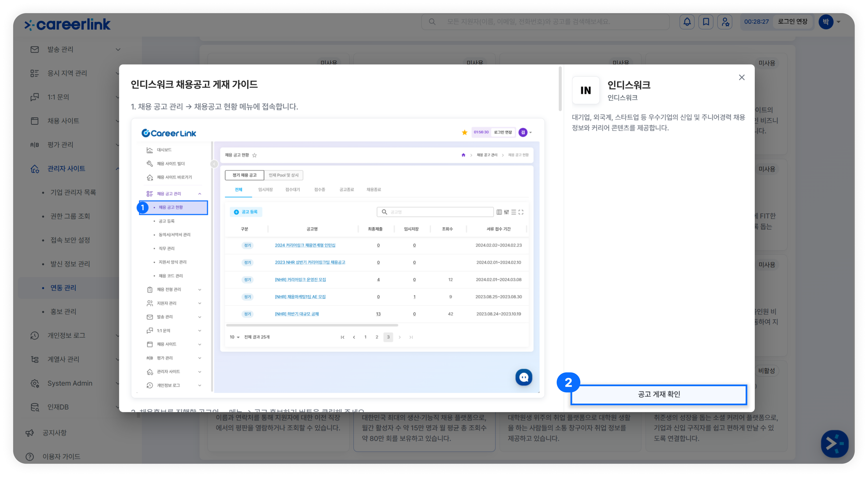Screen dimensions: 868x477
Task: Click the notification bell icon
Action: (687, 22)
